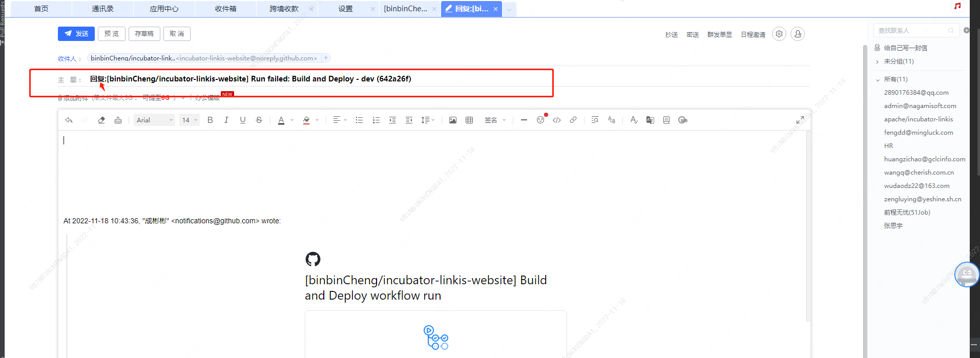
Task: Open the font size dropdown showing 14
Action: click(x=189, y=120)
